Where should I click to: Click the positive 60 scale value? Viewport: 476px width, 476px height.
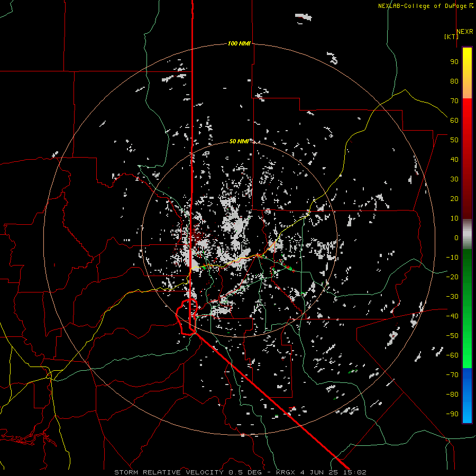pos(454,120)
